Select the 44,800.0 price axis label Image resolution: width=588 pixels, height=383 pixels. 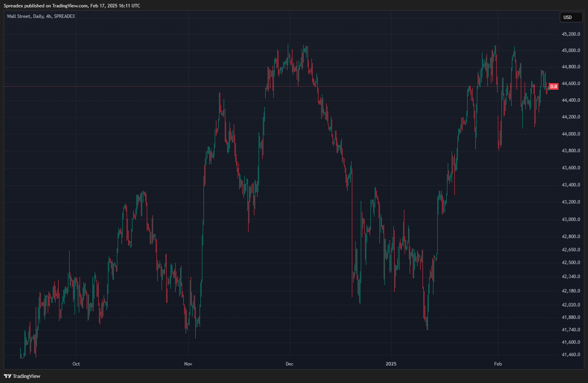point(571,67)
